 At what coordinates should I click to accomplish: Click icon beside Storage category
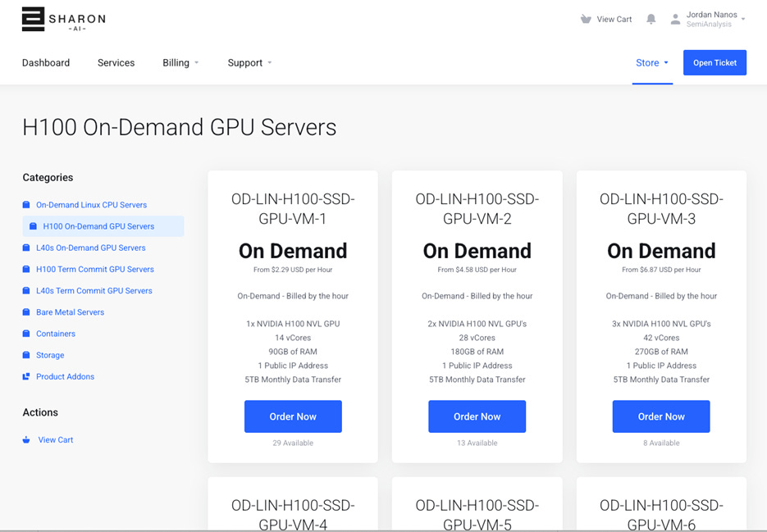(26, 355)
